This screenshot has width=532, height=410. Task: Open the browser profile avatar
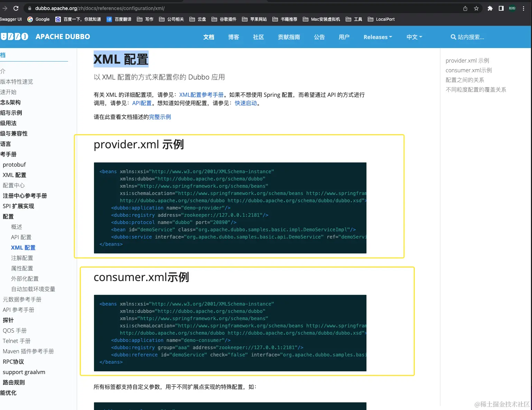[x=512, y=8]
